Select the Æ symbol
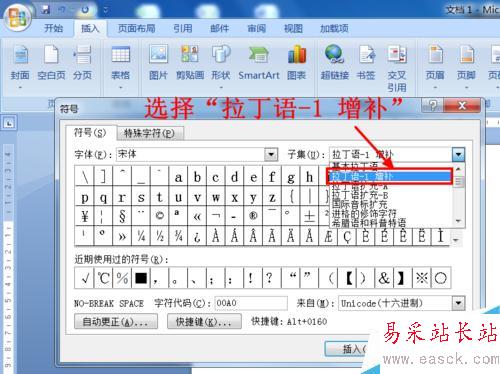The height and width of the screenshot is (374, 500). point(328,236)
